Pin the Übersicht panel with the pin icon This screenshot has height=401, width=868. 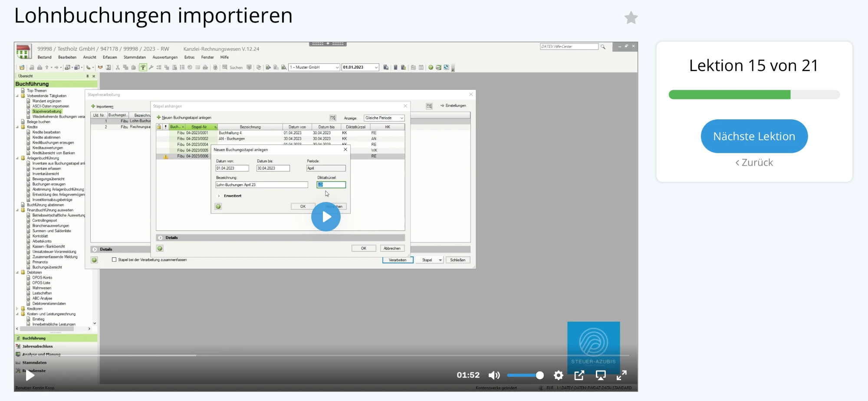88,76
